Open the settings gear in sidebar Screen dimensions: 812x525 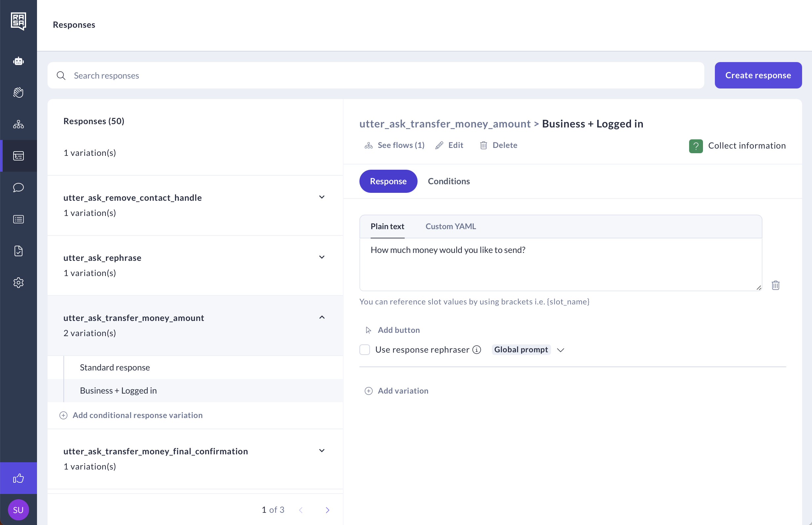(18, 283)
